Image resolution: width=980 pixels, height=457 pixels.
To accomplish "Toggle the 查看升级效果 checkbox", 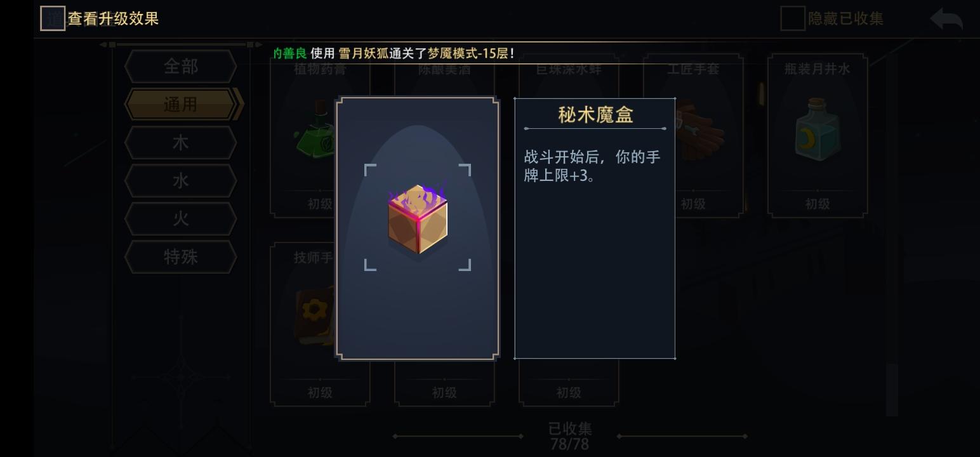I will click(x=53, y=18).
